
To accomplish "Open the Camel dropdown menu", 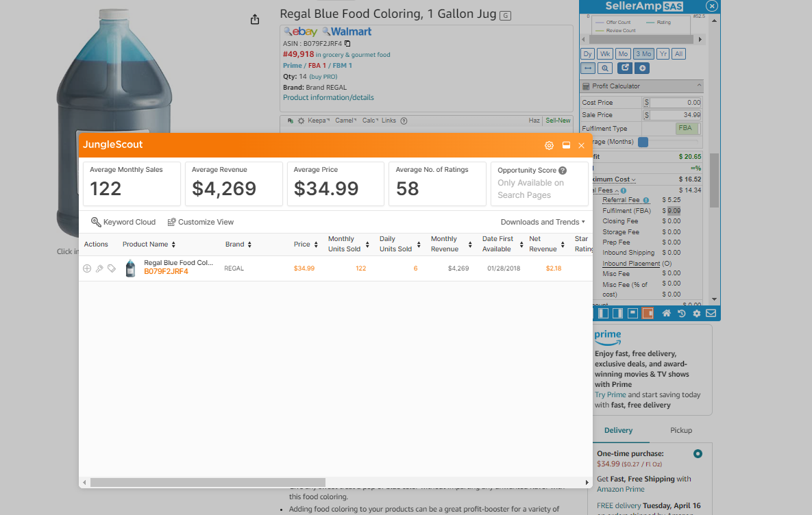I will [x=345, y=121].
